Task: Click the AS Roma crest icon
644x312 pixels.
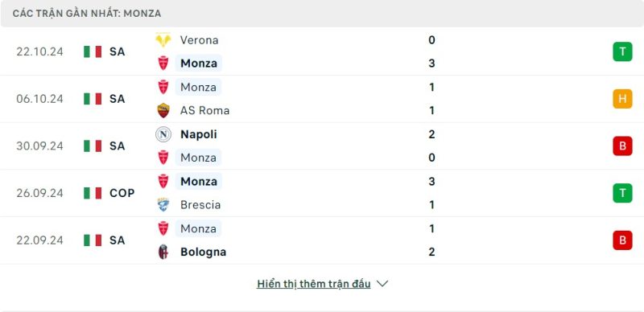Action: coord(163,110)
